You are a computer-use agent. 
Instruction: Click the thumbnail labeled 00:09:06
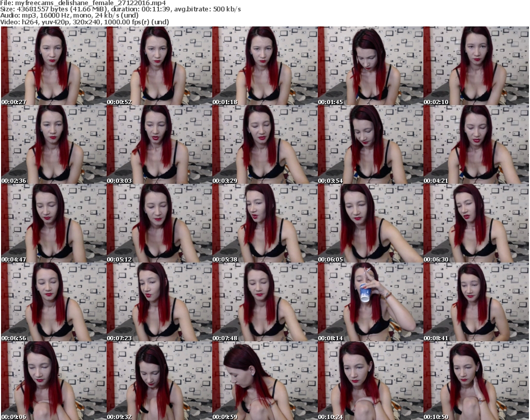53,381
